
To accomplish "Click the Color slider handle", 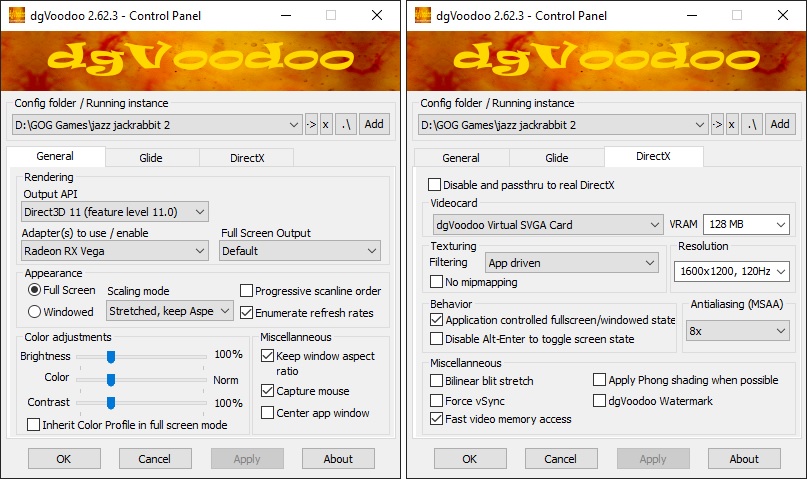I will pyautogui.click(x=111, y=380).
